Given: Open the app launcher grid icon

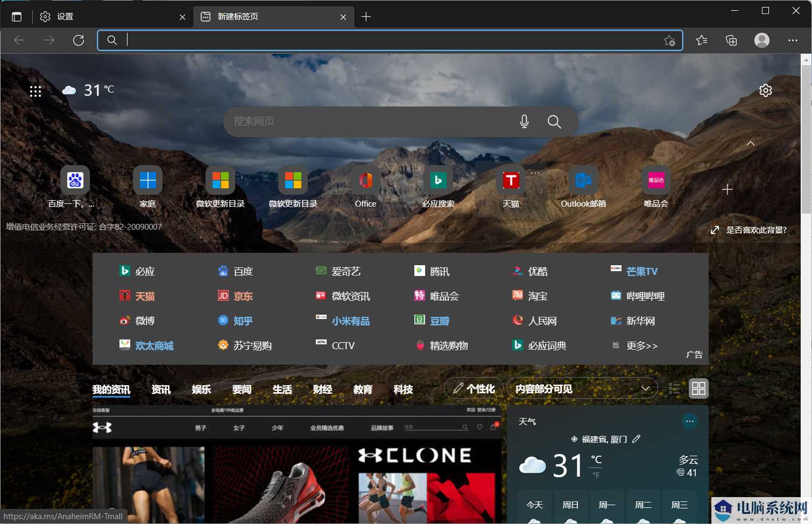Looking at the screenshot, I should pyautogui.click(x=36, y=91).
